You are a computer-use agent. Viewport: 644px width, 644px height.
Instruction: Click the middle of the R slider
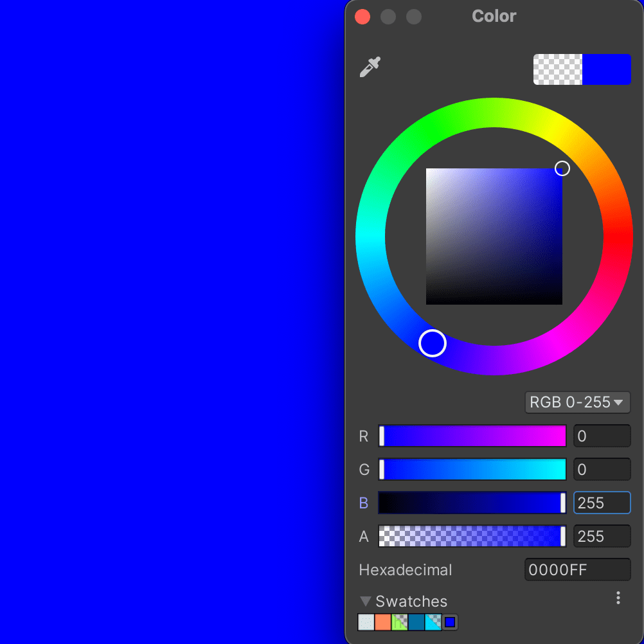(472, 436)
